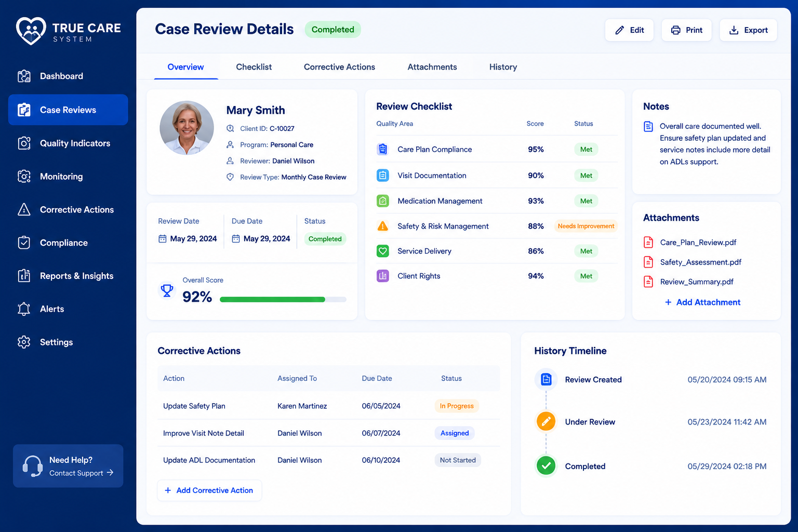The width and height of the screenshot is (798, 532).
Task: Open Dashboard from the sidebar
Action: click(68, 76)
